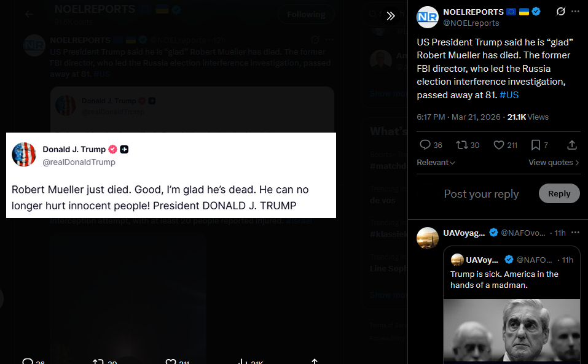
Task: Open NOELREPORTS profile avatar in side panel
Action: [x=427, y=17]
